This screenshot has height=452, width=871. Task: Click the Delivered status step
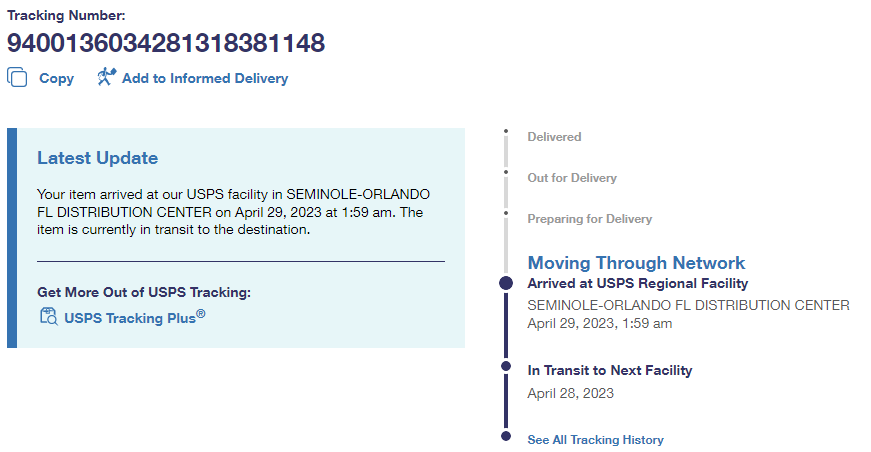[554, 137]
